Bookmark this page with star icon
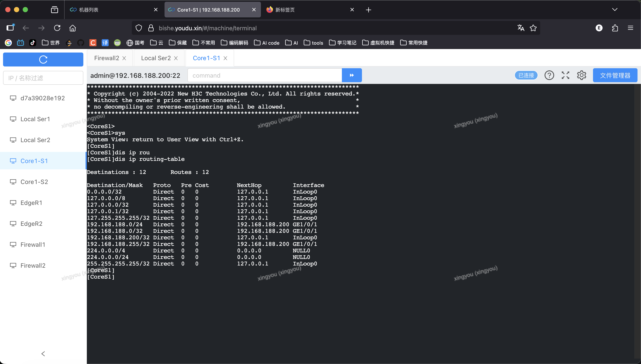The width and height of the screenshot is (641, 364). pyautogui.click(x=533, y=28)
